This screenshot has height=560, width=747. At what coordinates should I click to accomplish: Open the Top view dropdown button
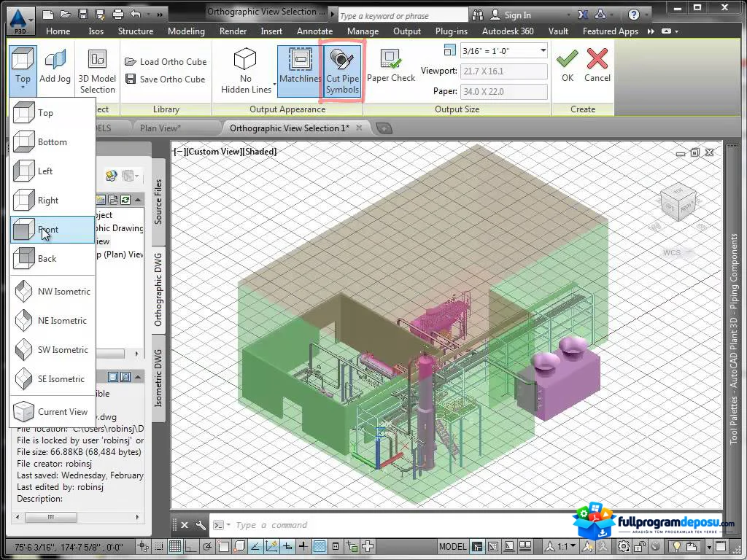[23, 71]
